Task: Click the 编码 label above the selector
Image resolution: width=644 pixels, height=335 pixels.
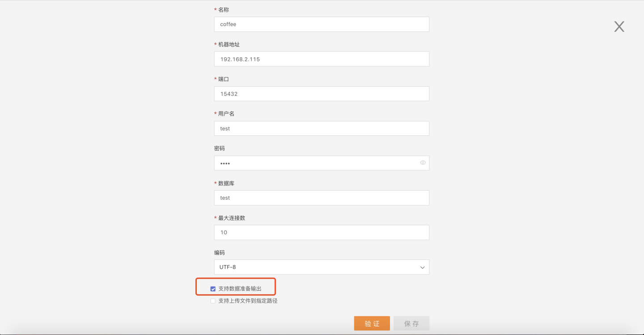Action: tap(220, 253)
